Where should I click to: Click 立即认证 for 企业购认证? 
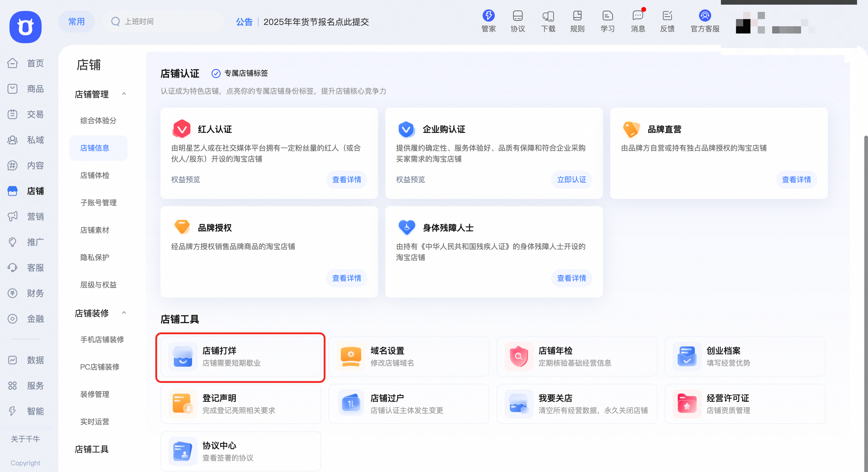pyautogui.click(x=571, y=179)
